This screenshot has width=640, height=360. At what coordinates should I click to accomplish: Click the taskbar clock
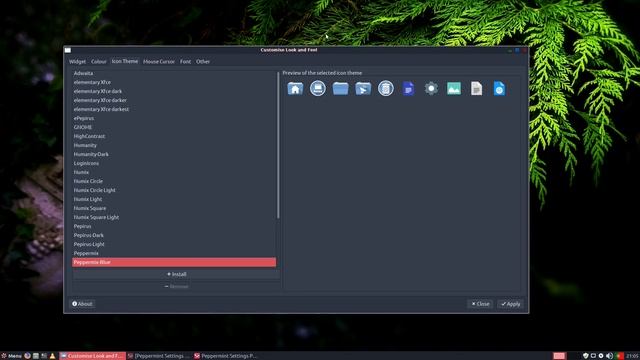click(x=633, y=356)
